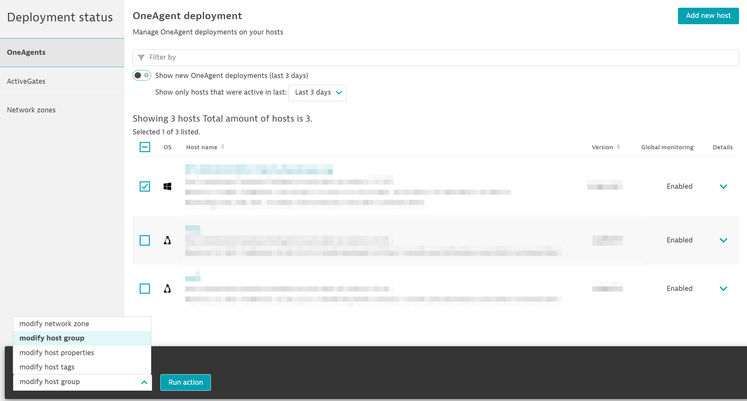Select modify network zone option
This screenshot has width=747, height=401.
[x=82, y=324]
